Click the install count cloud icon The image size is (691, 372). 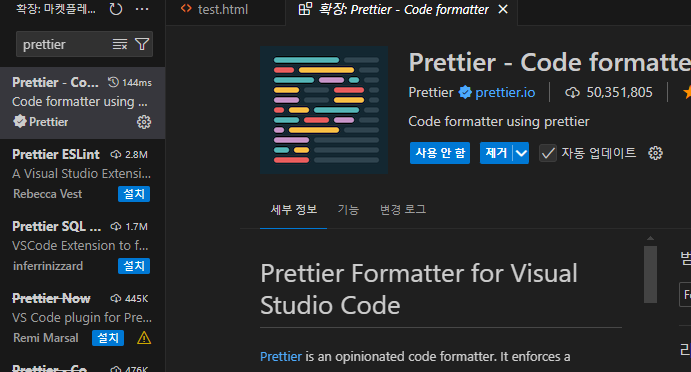(572, 92)
